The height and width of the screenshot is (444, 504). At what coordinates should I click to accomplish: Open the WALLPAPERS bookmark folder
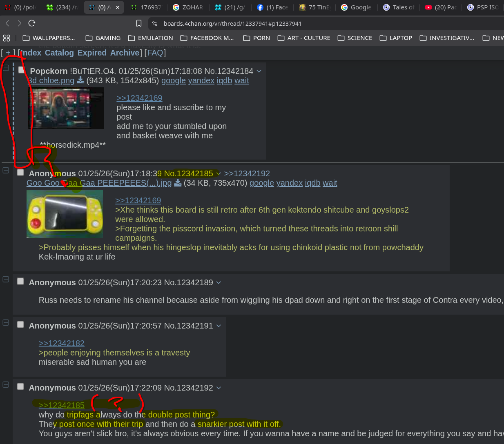coord(49,38)
